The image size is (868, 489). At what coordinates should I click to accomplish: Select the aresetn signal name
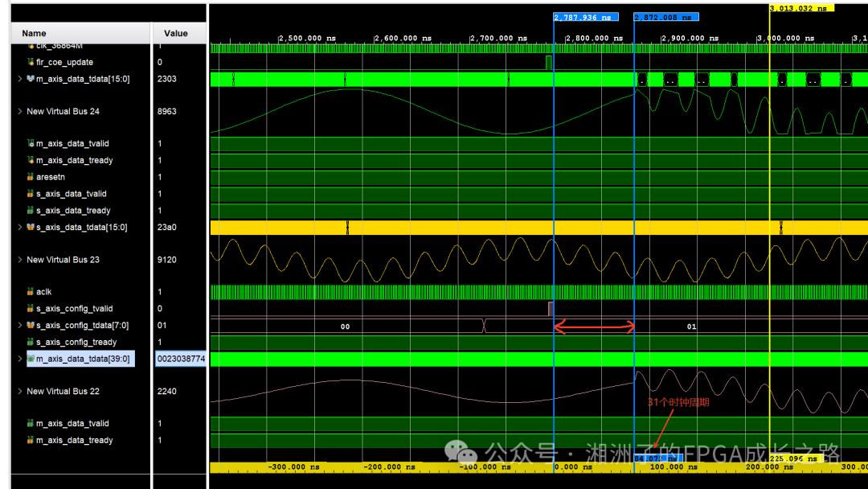(x=51, y=177)
